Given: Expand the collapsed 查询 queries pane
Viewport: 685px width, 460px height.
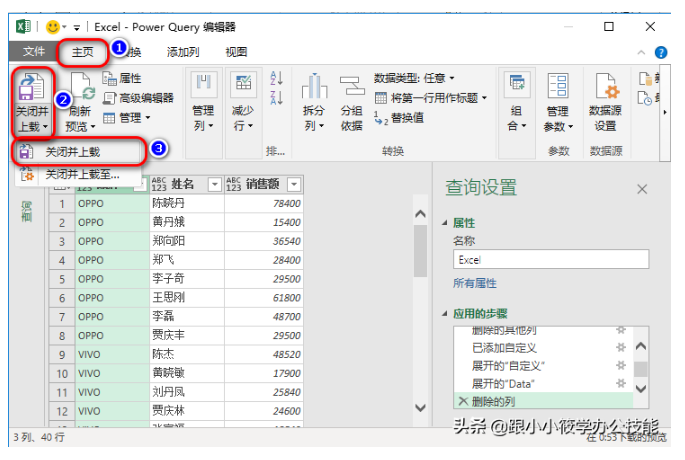Looking at the screenshot, I should pos(27,211).
